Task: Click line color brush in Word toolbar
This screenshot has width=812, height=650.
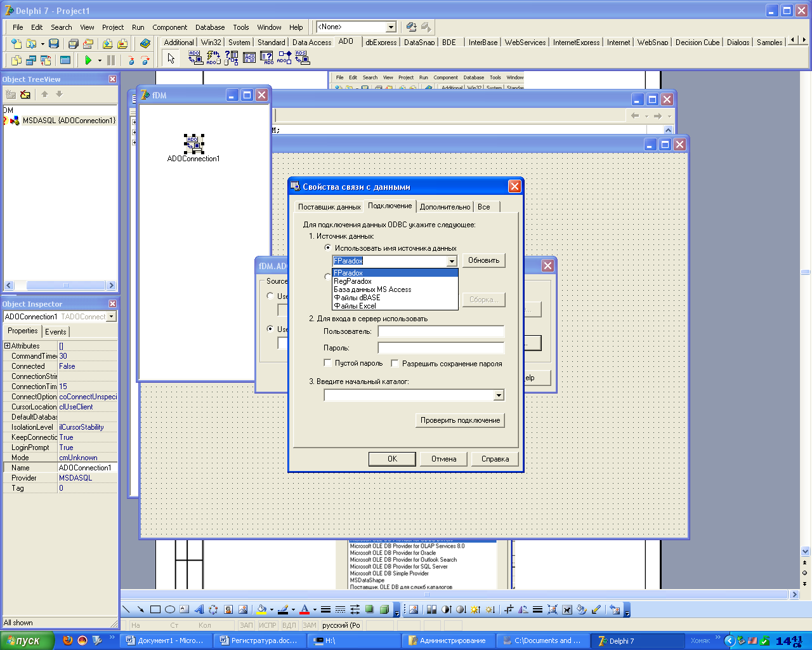Action: (283, 609)
